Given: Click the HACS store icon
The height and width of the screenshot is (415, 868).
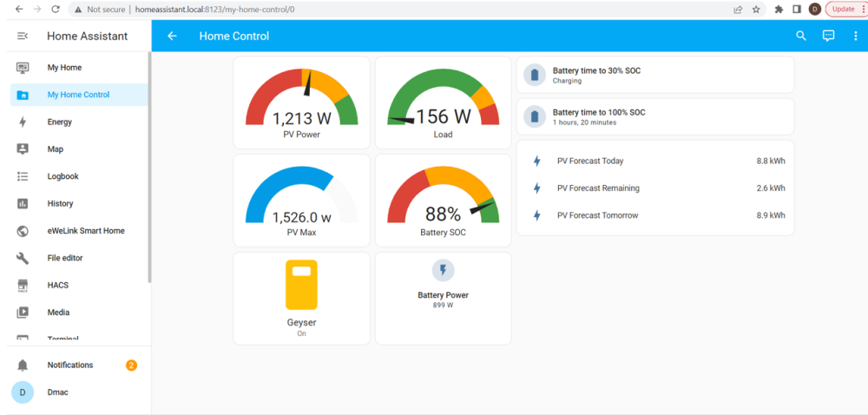Looking at the screenshot, I should click(23, 285).
